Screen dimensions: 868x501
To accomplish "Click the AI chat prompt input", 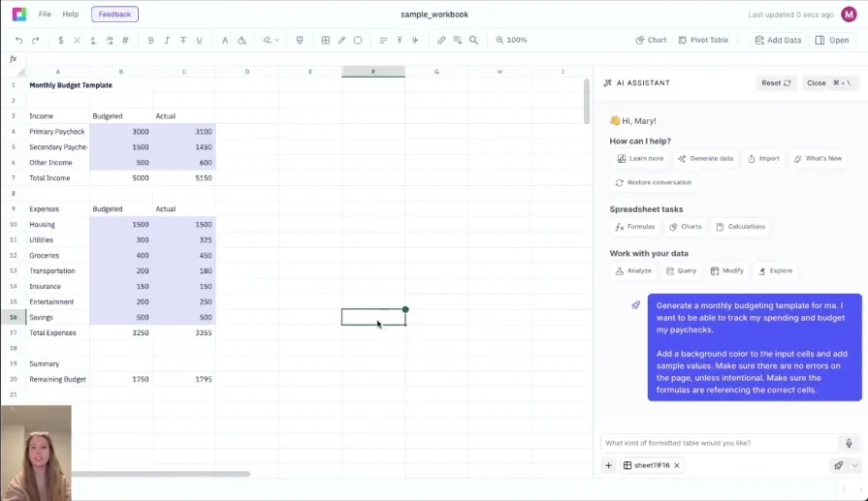I will click(720, 443).
